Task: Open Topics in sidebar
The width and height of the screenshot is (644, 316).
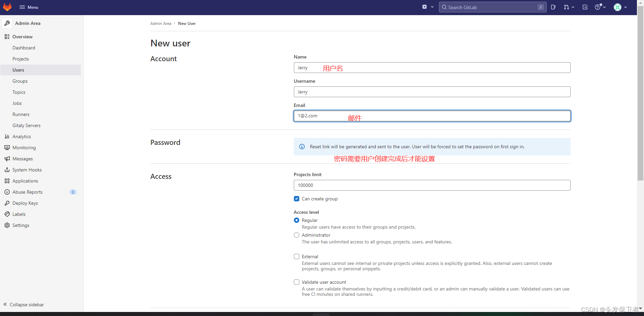Action: pyautogui.click(x=19, y=92)
